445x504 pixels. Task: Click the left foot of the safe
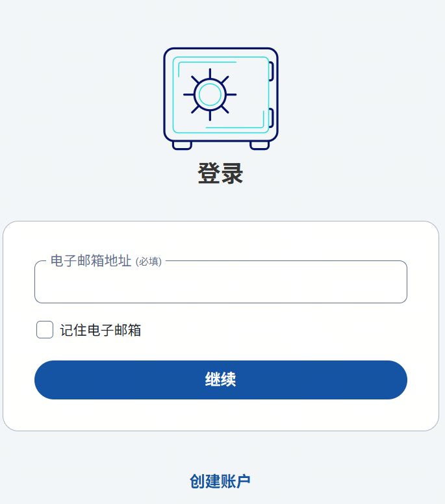(182, 145)
